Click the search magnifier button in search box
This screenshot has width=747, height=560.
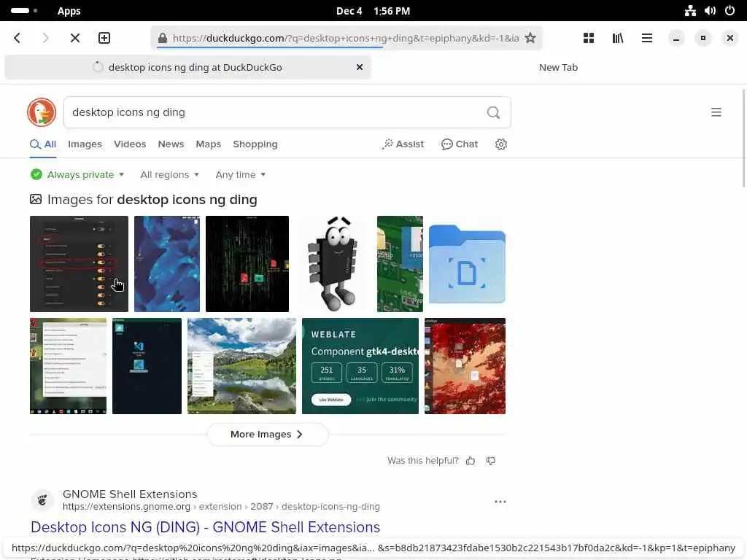494,112
